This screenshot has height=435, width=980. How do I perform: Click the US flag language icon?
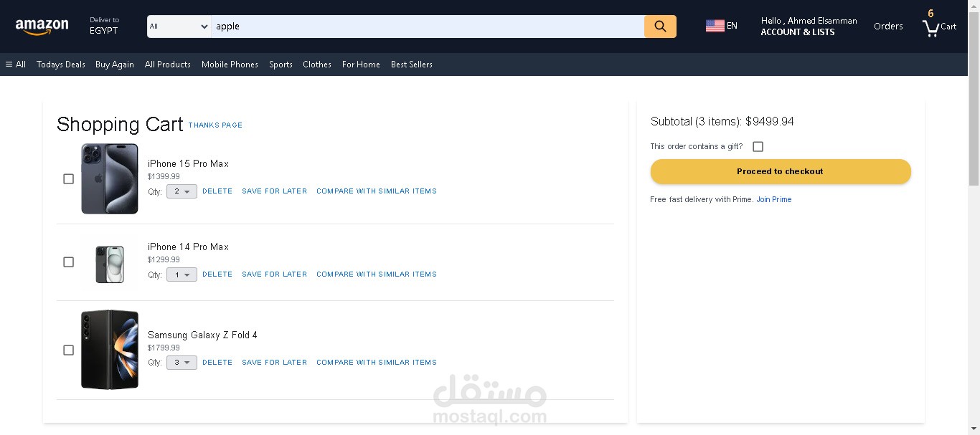(715, 26)
